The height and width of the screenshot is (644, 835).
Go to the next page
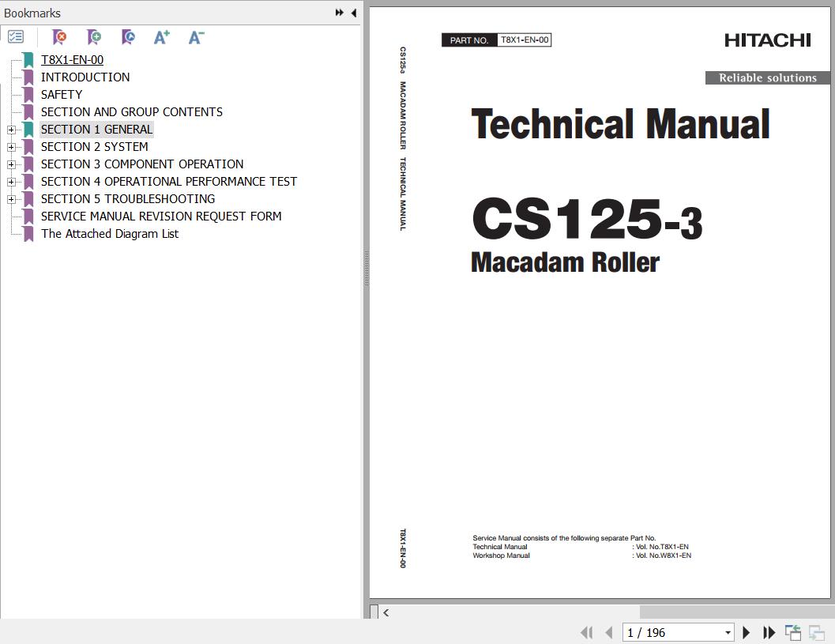click(746, 632)
